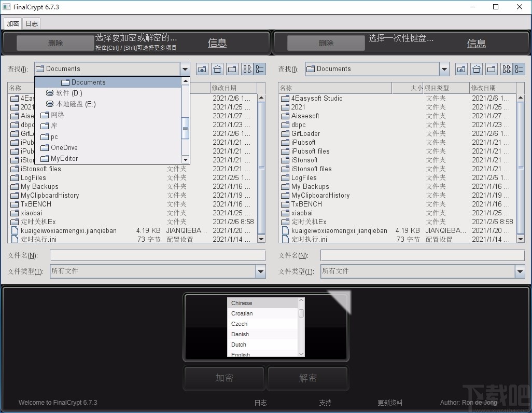Click the home folder icon in right panel

pos(476,68)
